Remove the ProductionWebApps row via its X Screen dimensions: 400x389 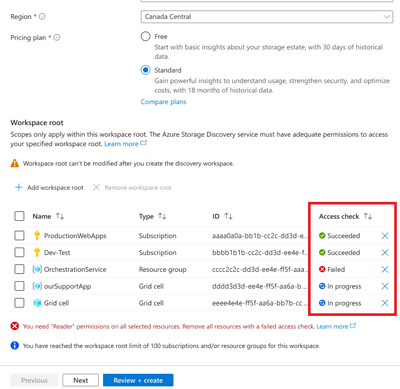point(385,236)
